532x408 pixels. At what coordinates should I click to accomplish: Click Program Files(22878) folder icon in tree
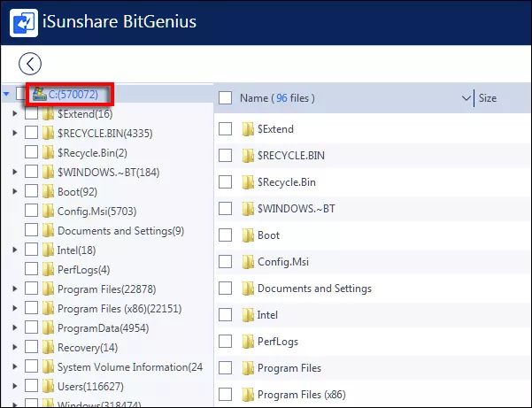coord(48,289)
